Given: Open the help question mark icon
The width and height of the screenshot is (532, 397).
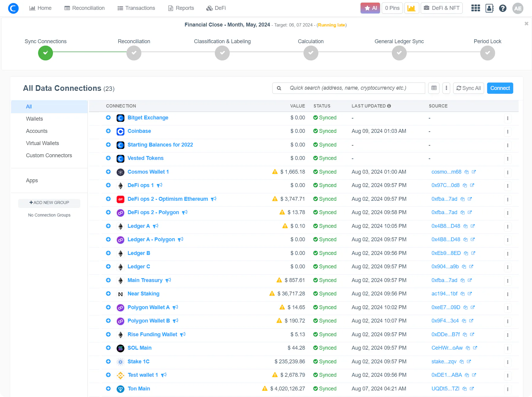Looking at the screenshot, I should pos(503,8).
